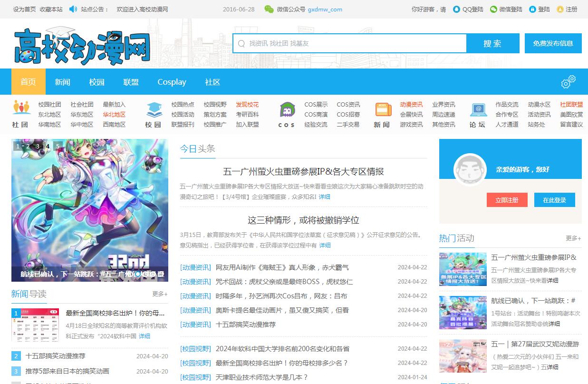This screenshot has width=588, height=384.
Task: Open 2024年软科中国大学排名前200名 article
Action: [282, 349]
